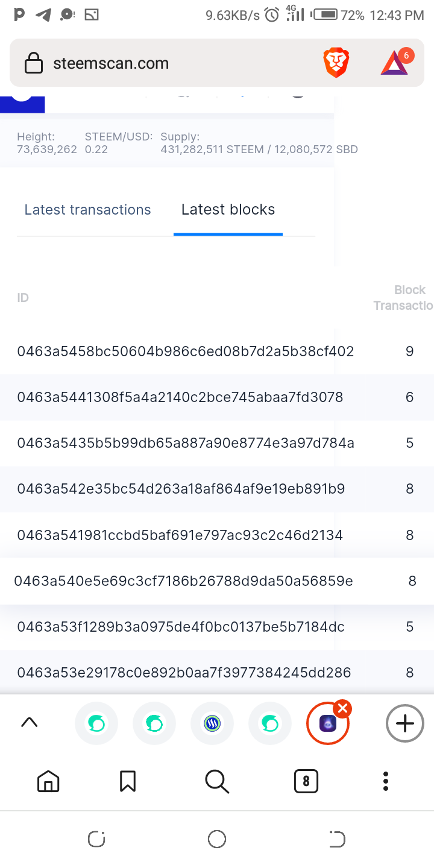Image resolution: width=434 pixels, height=868 pixels.
Task: Select the Latest blocks tab
Action: [x=228, y=210]
